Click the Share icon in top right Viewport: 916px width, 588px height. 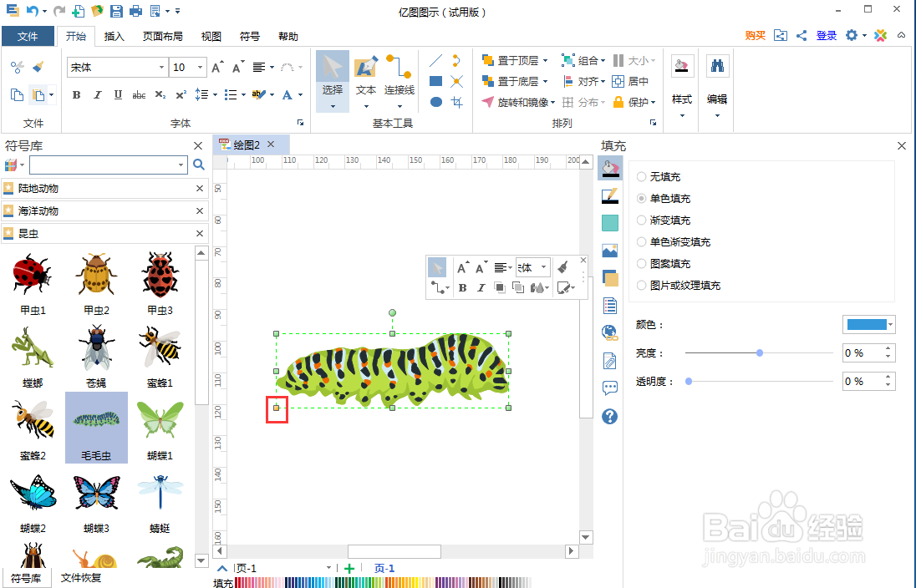pos(801,36)
